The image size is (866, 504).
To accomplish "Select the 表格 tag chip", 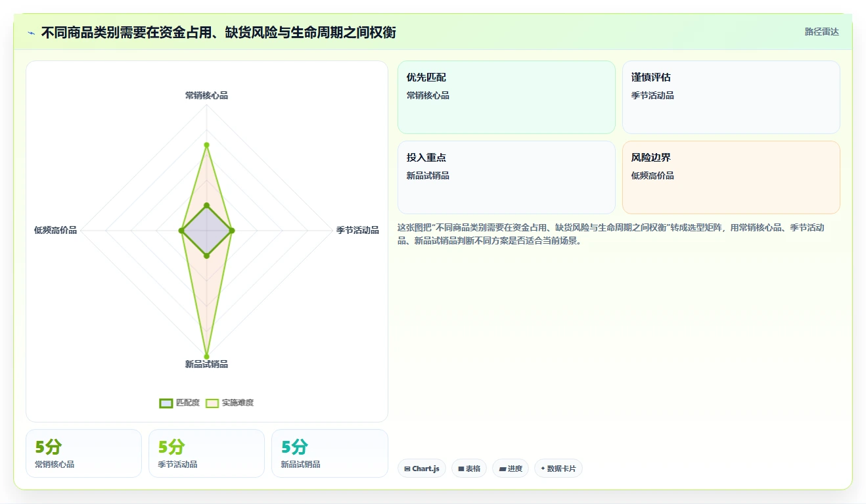I will (469, 469).
